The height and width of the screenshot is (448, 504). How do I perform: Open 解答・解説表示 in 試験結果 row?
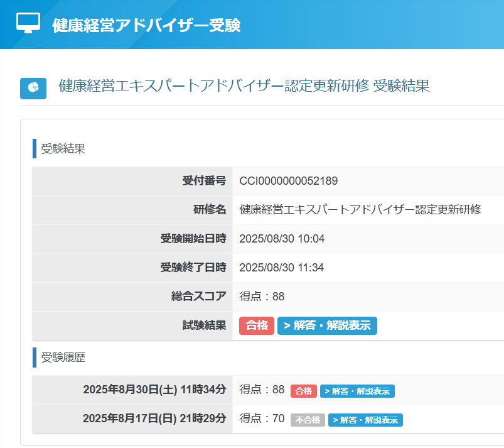327,325
